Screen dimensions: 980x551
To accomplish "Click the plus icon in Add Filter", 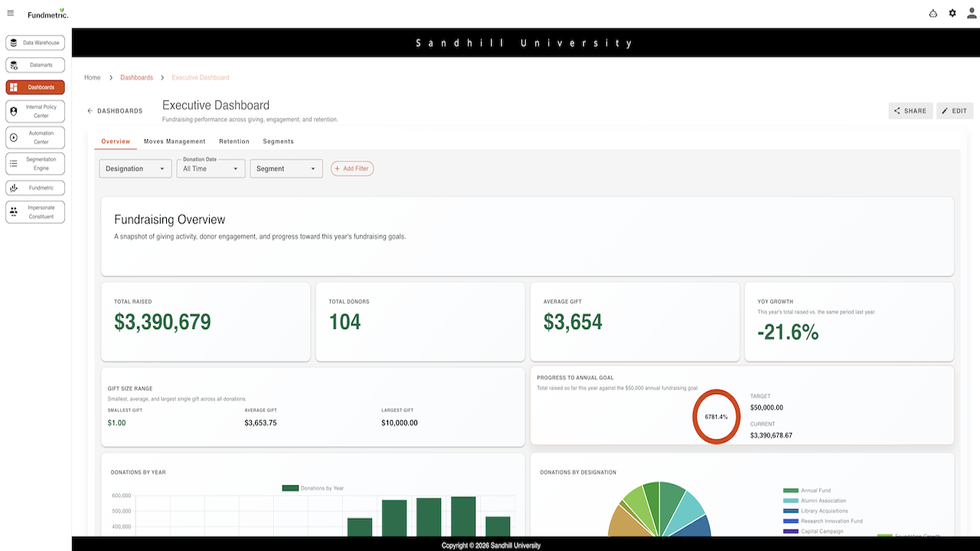I will [x=338, y=168].
